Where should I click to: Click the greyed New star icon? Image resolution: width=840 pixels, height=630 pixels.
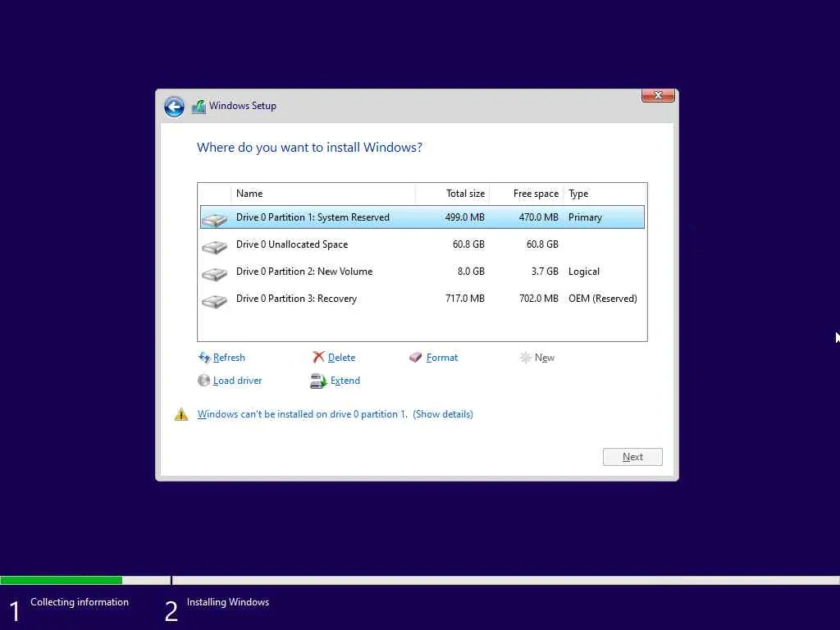click(x=526, y=358)
